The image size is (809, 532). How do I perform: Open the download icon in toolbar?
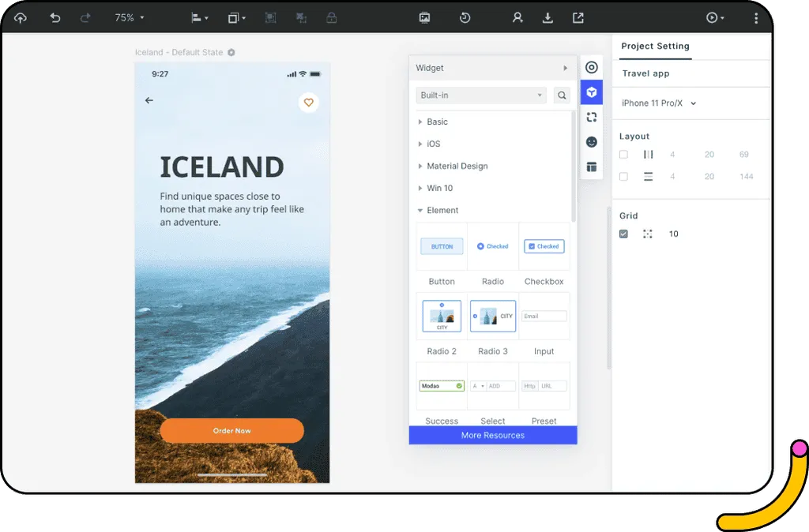coord(547,17)
